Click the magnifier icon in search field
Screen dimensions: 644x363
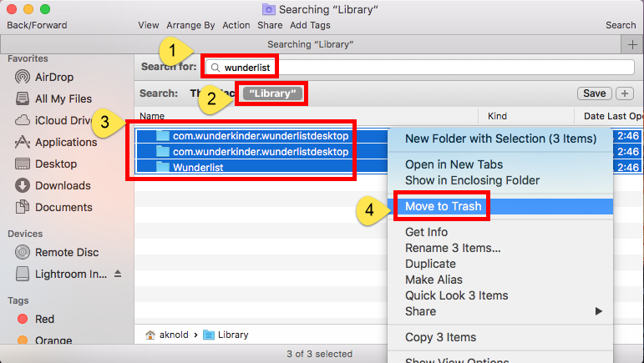point(216,68)
